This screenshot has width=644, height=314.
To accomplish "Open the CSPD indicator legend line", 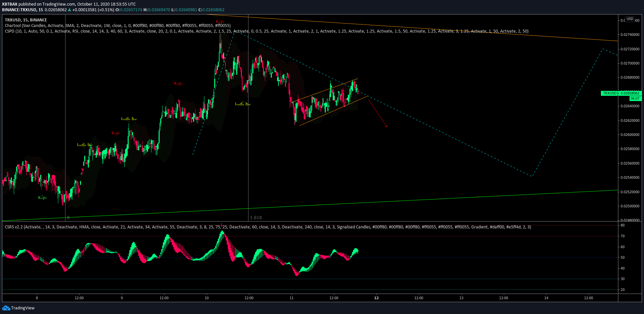I will [x=267, y=31].
